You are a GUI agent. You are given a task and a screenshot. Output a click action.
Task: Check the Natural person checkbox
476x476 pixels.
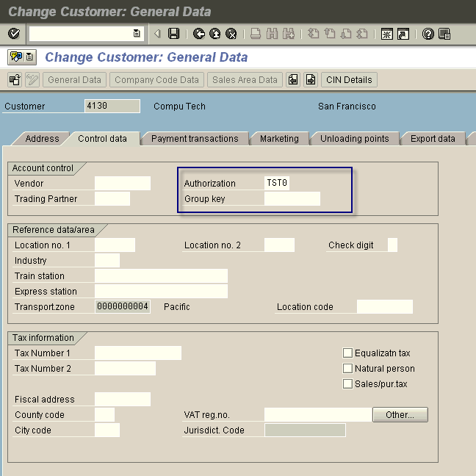pos(347,369)
